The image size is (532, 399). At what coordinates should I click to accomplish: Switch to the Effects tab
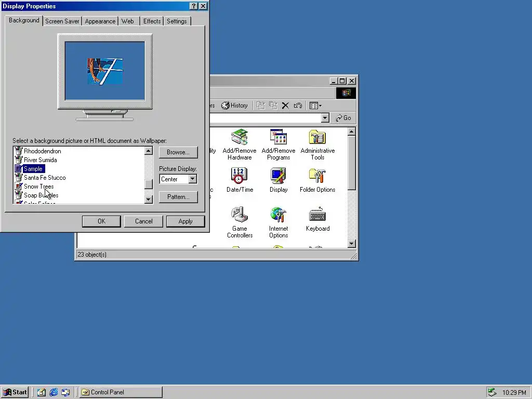pos(152,21)
